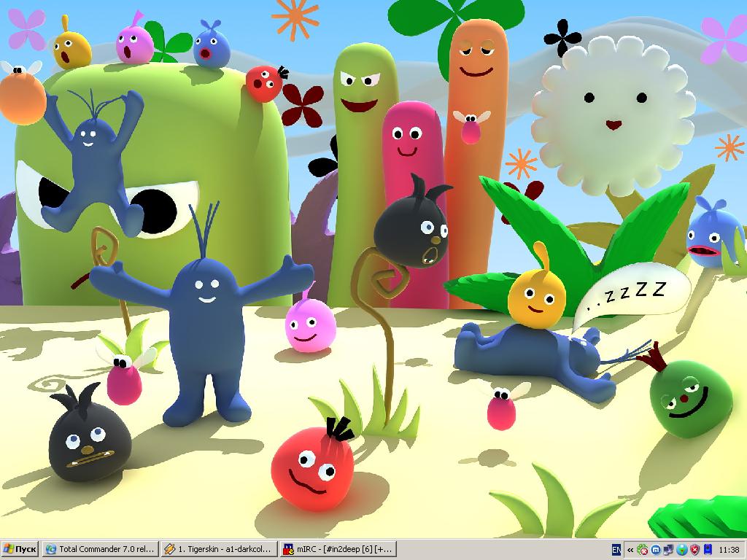This screenshot has height=560, width=747.
Task: Switch to the Total Commander 7.0 taskbar window
Action: click(99, 549)
